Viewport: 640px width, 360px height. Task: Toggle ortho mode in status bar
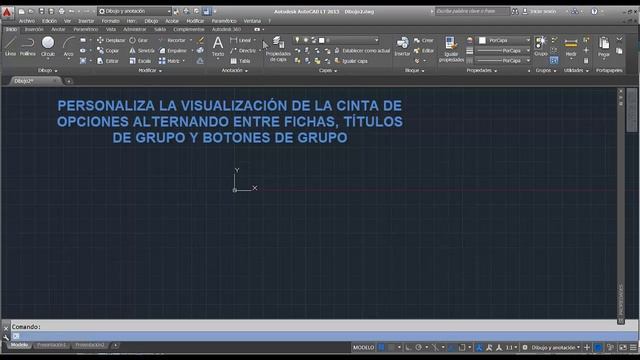click(408, 347)
